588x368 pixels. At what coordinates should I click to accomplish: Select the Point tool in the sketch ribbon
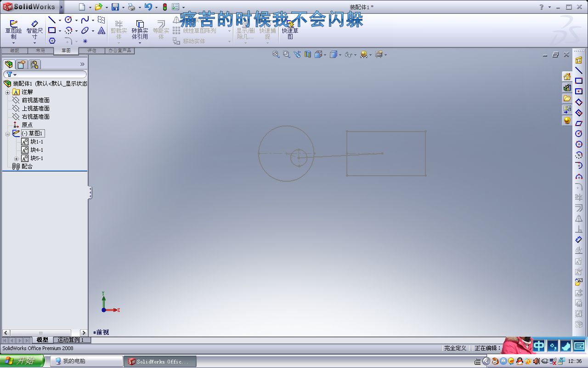[x=85, y=41]
